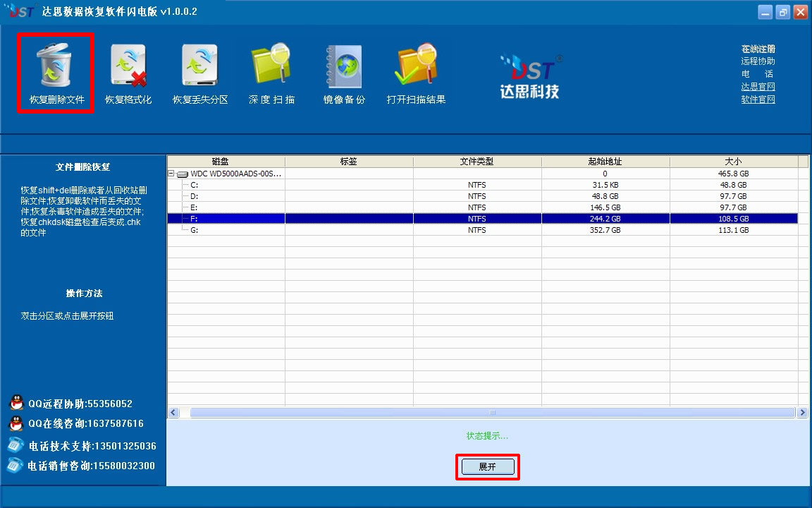Screen dimensions: 812x508
Task: Click the WDC hard drive icon
Action: (x=183, y=174)
